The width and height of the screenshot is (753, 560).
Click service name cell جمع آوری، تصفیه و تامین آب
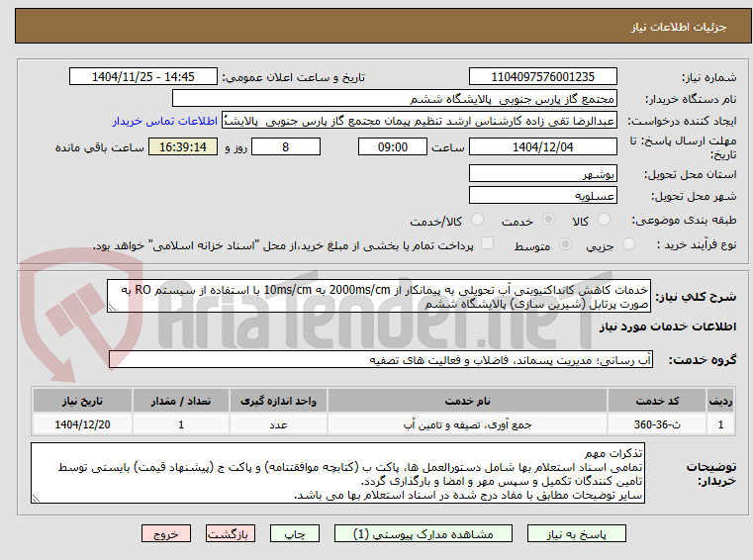point(467,424)
